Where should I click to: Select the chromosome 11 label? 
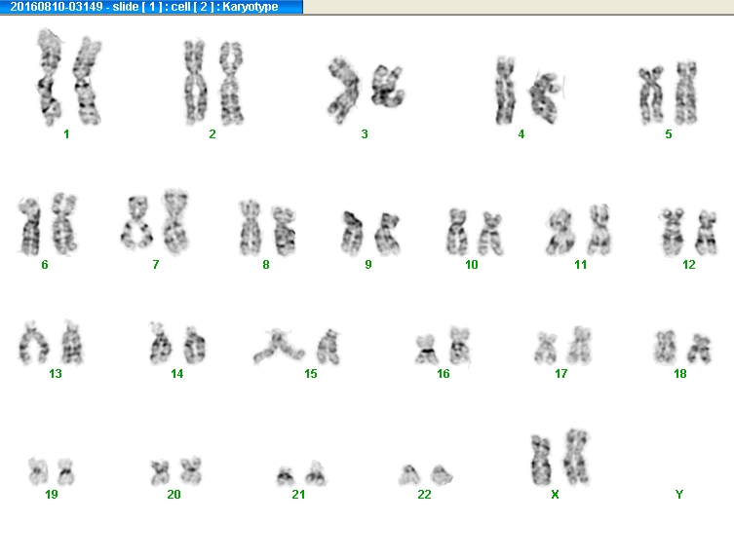[x=580, y=265]
